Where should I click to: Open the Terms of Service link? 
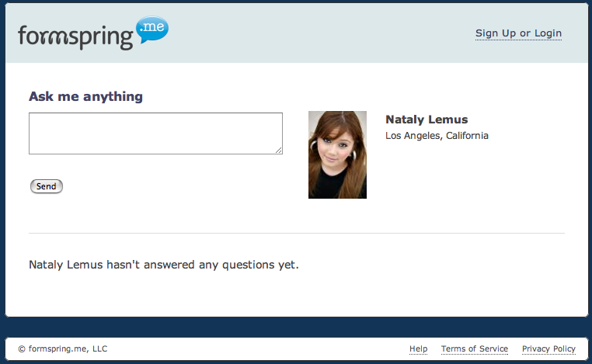coord(474,349)
